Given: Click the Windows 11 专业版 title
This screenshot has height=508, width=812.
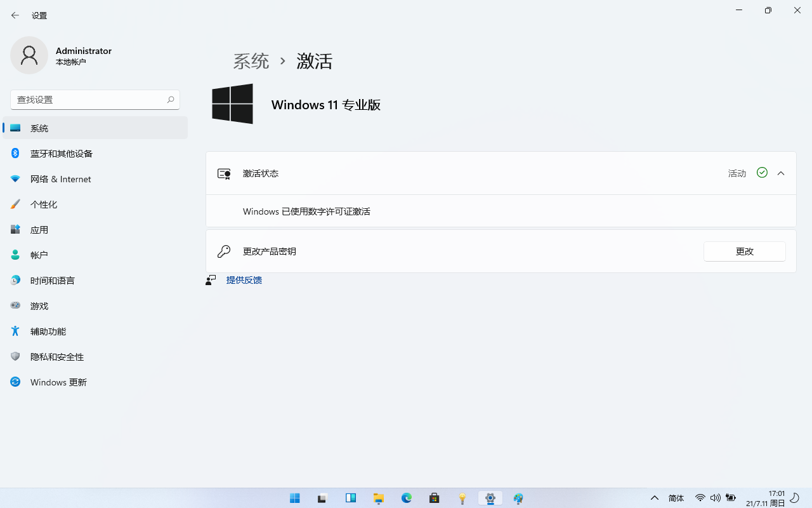Looking at the screenshot, I should click(326, 105).
